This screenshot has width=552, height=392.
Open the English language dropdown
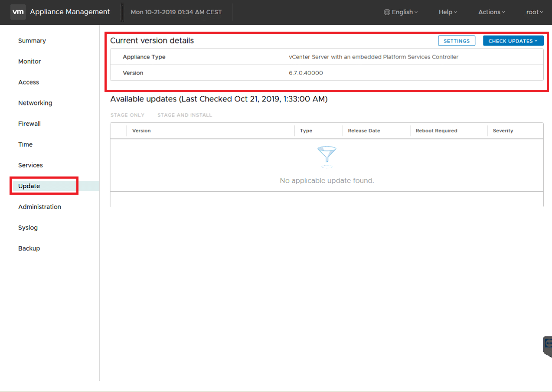coord(401,12)
